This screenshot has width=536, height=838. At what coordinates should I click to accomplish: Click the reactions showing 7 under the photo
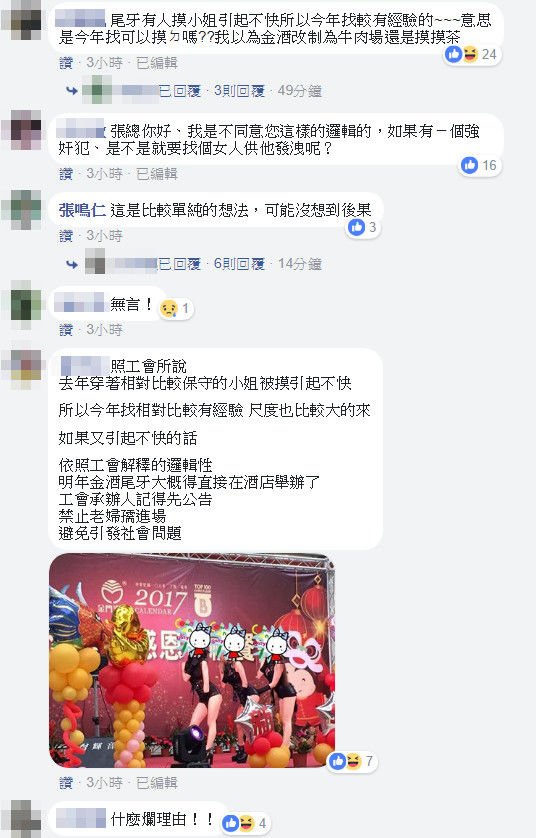pos(352,761)
